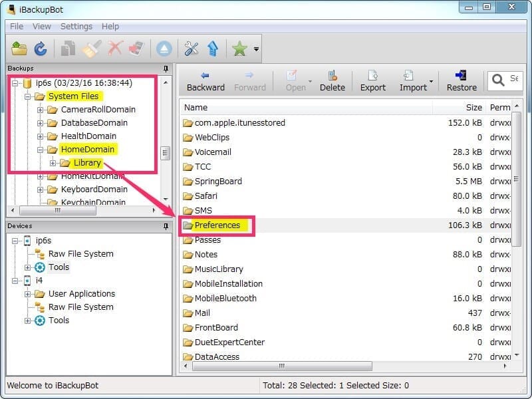The width and height of the screenshot is (532, 399).
Task: Collapse the ip6s device node
Action: click(x=15, y=241)
